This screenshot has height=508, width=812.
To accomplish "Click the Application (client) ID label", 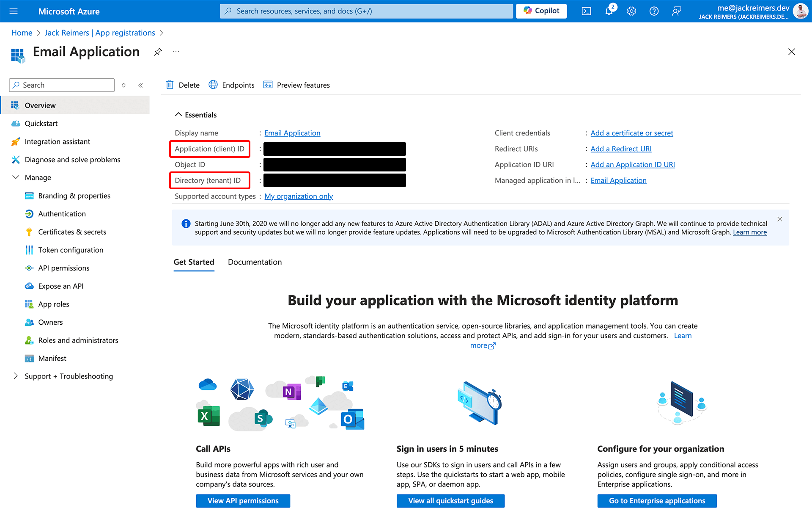I will click(209, 149).
